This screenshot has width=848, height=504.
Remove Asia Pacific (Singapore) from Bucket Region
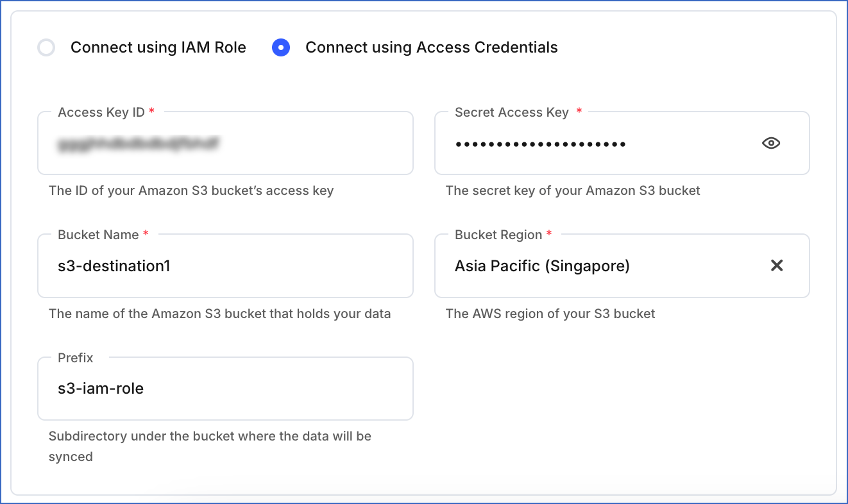777,265
